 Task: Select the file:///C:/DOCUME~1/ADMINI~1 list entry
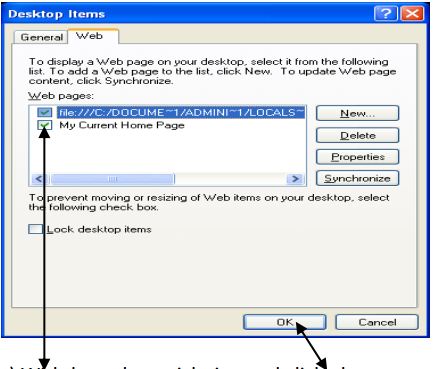point(181,112)
